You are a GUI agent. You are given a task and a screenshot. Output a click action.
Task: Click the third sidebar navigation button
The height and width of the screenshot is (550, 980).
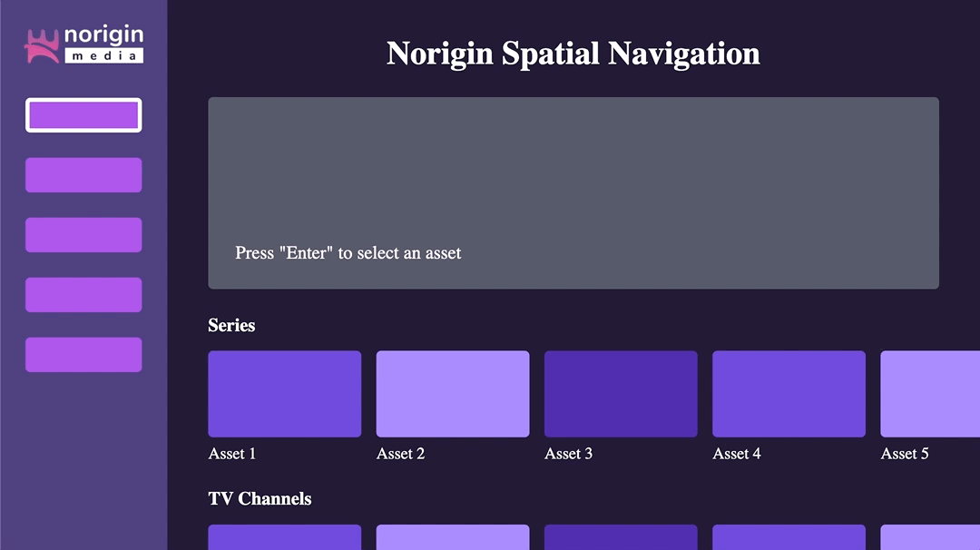pyautogui.click(x=83, y=235)
